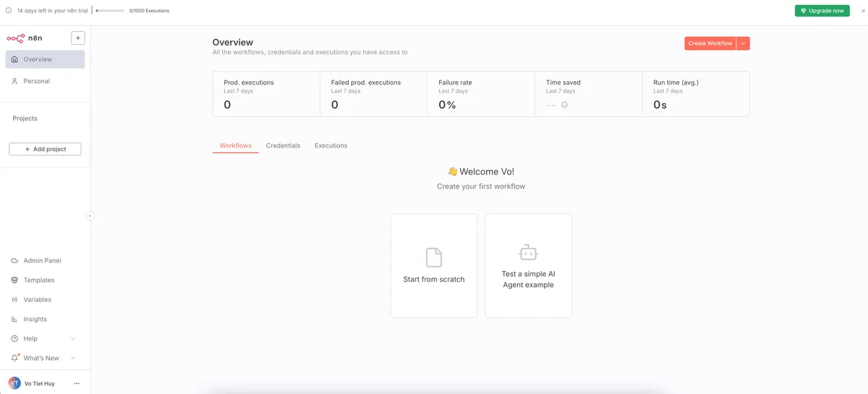Open Insights chart icon

(x=14, y=319)
